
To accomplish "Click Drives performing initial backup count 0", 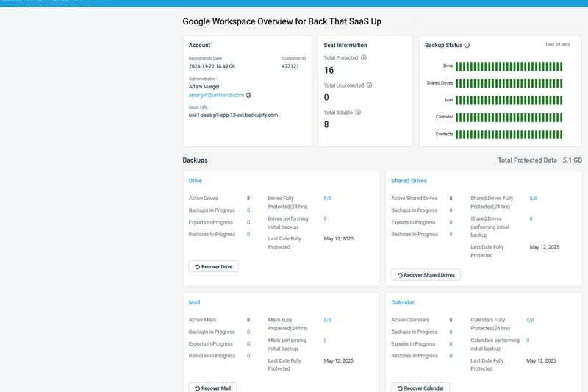I will point(325,218).
